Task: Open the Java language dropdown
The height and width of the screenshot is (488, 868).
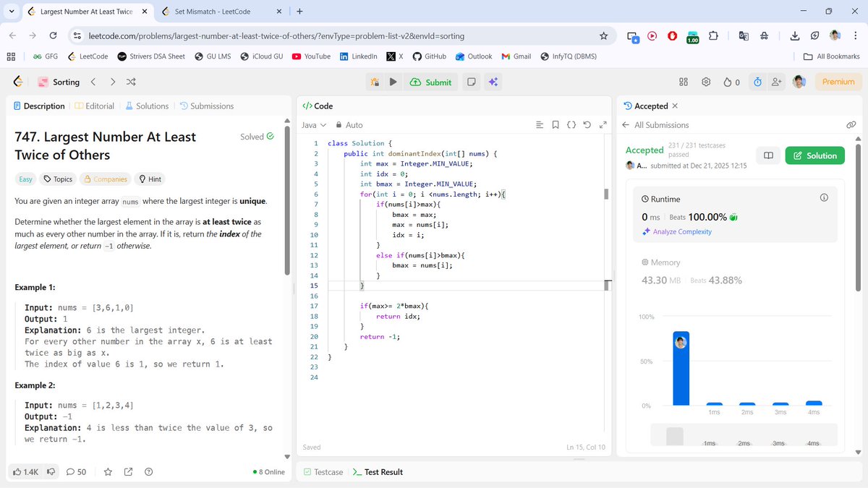Action: [311, 124]
